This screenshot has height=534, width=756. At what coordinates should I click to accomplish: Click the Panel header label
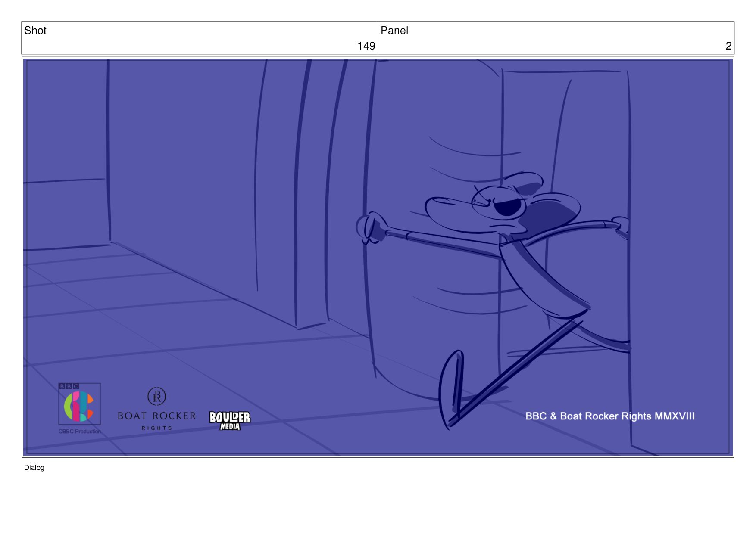coord(394,31)
